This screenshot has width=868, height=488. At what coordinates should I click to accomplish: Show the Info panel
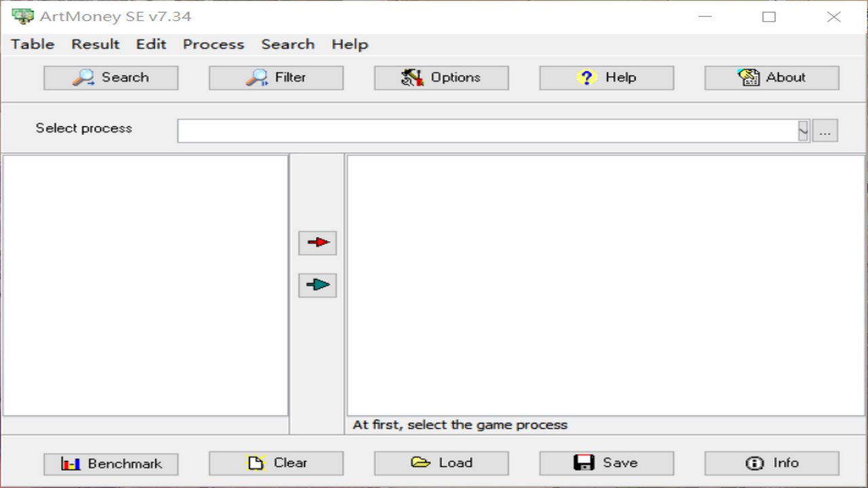point(772,464)
